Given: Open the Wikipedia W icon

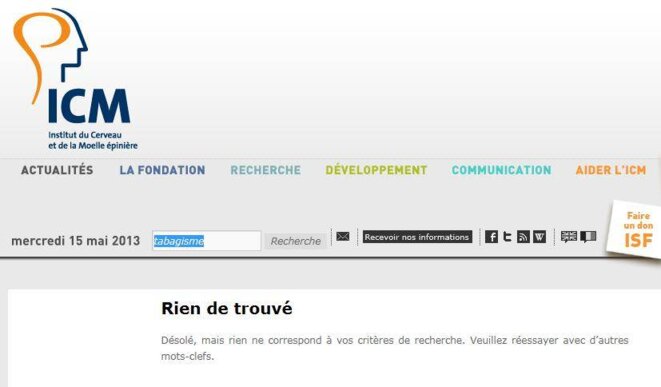Looking at the screenshot, I should click(539, 236).
